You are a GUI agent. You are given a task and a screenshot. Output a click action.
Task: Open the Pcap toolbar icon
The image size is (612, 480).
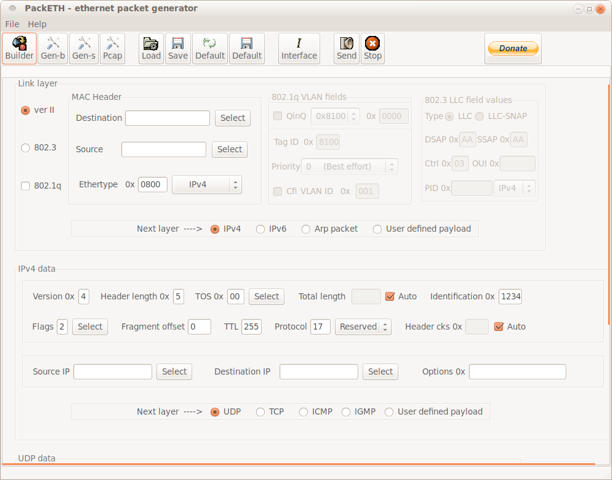[113, 48]
